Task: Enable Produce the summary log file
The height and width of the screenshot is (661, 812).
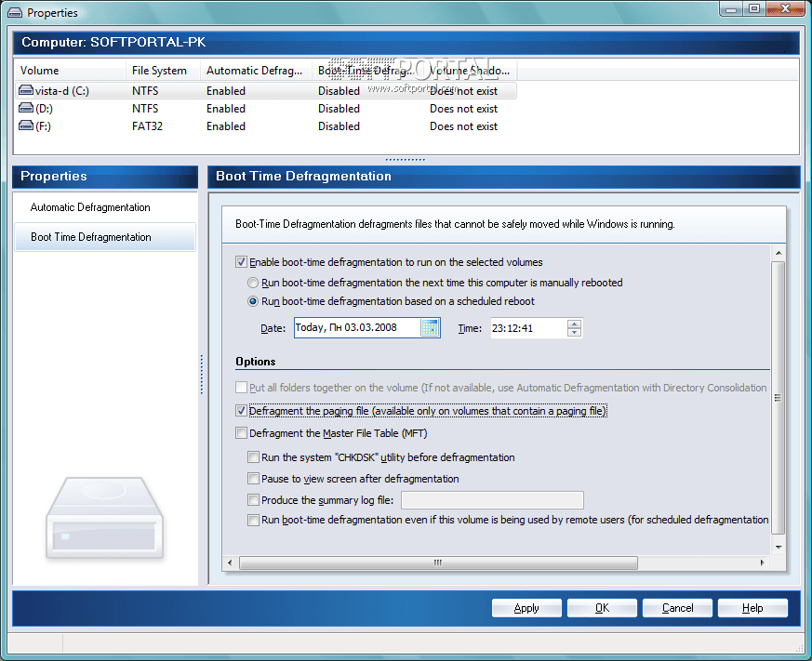Action: pyautogui.click(x=253, y=500)
